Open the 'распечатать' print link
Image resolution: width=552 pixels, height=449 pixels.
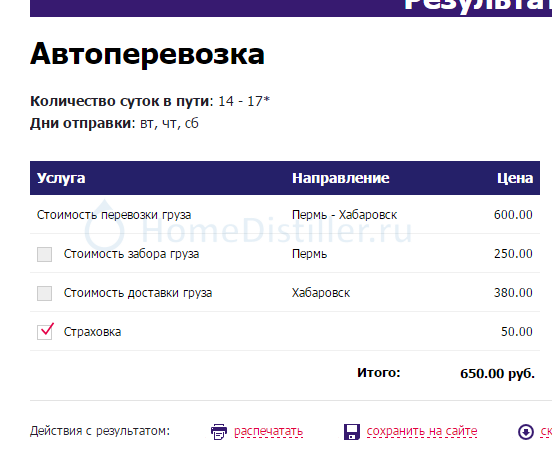[x=268, y=431]
